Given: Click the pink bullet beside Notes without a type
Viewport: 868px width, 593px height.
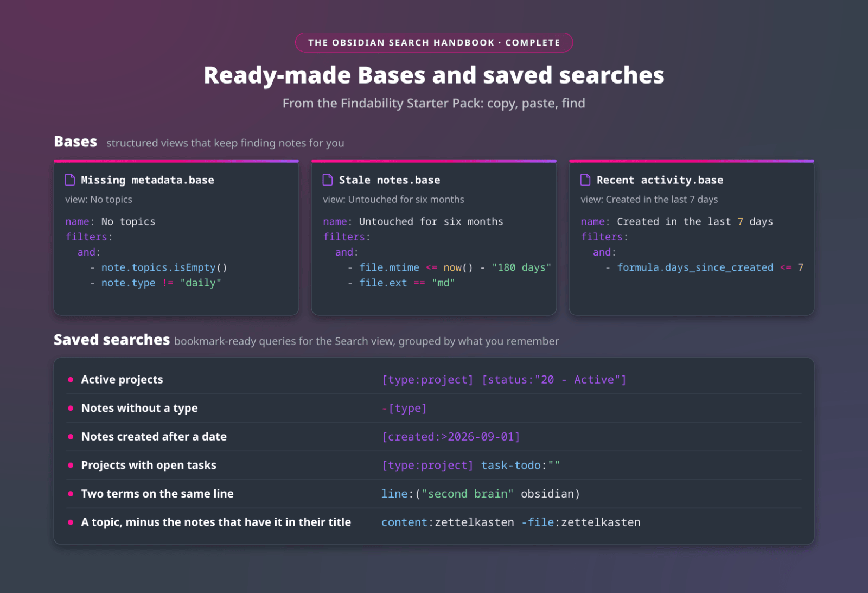Looking at the screenshot, I should coord(71,408).
